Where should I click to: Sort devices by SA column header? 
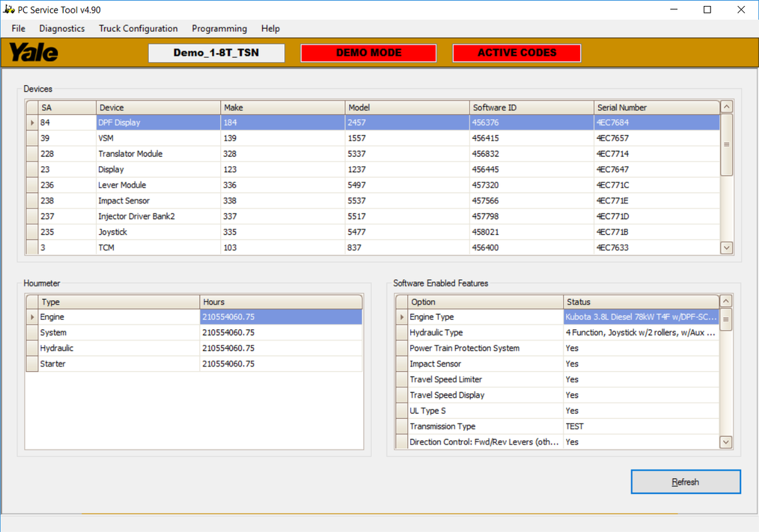click(x=67, y=108)
